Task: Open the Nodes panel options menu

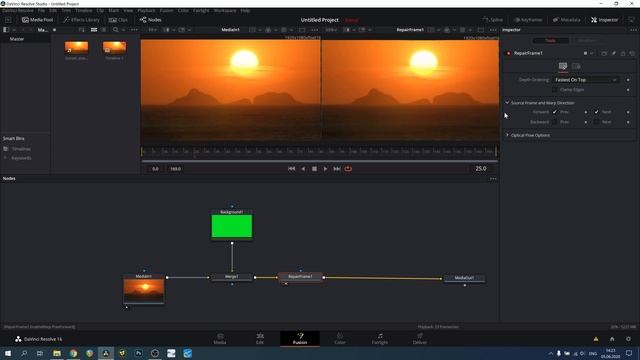Action: click(x=493, y=178)
